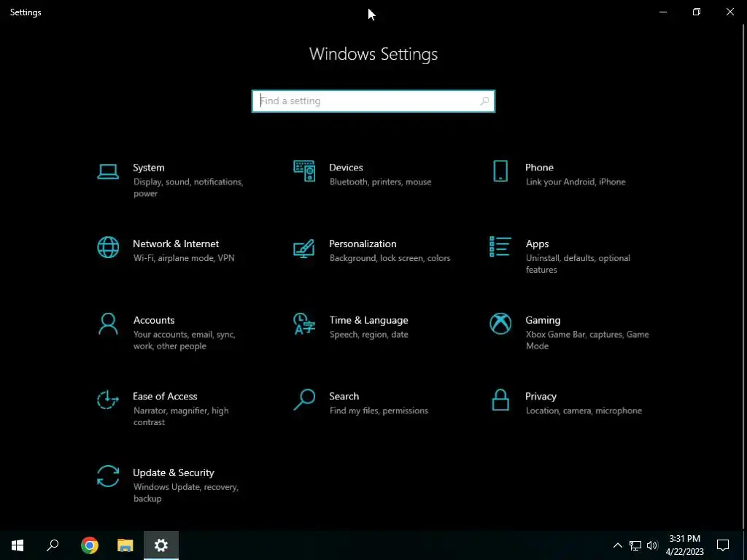Click the magnifier inside Find a setting
747x560 pixels.
(x=484, y=101)
